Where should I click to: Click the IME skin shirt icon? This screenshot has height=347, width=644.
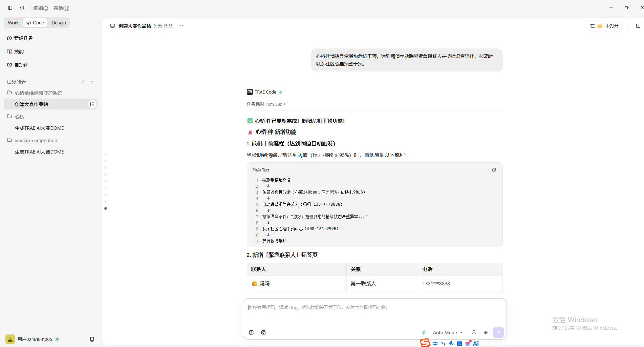tap(468, 343)
